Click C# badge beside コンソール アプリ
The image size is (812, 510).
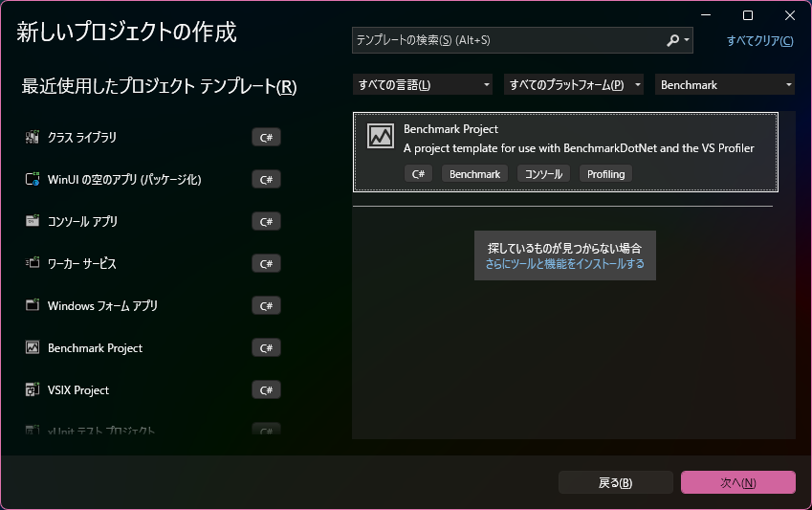[266, 221]
